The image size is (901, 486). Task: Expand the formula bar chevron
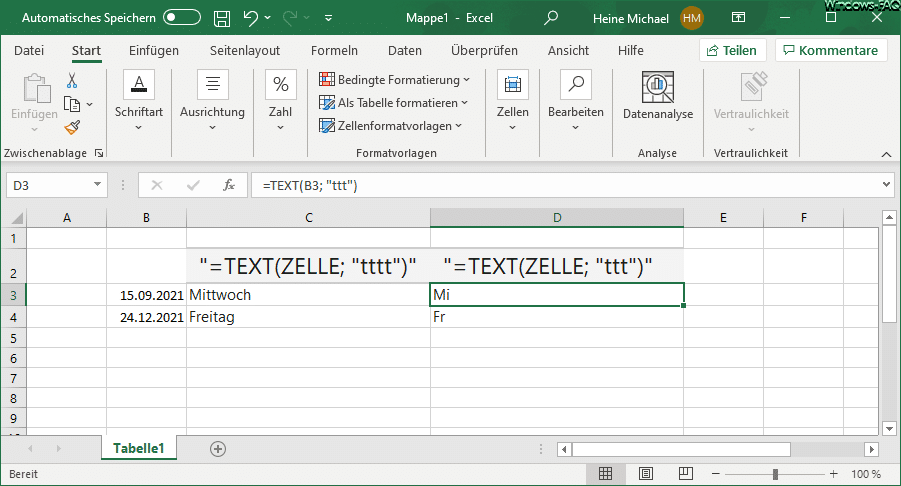(x=886, y=184)
